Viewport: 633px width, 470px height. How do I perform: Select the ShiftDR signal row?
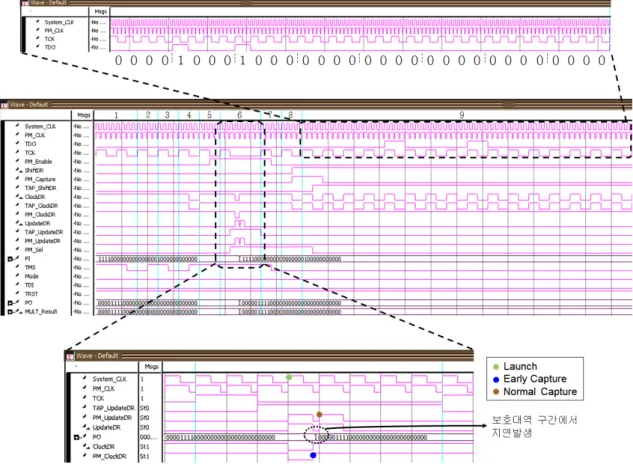[34, 171]
